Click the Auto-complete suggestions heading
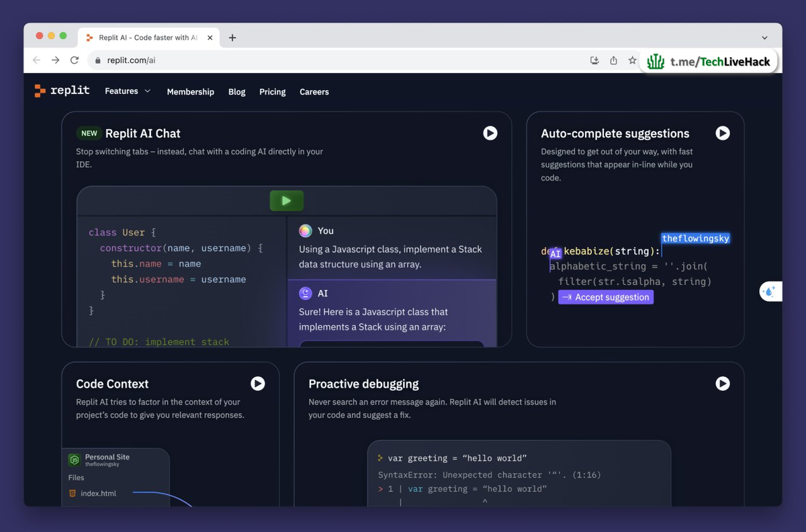 coord(615,134)
